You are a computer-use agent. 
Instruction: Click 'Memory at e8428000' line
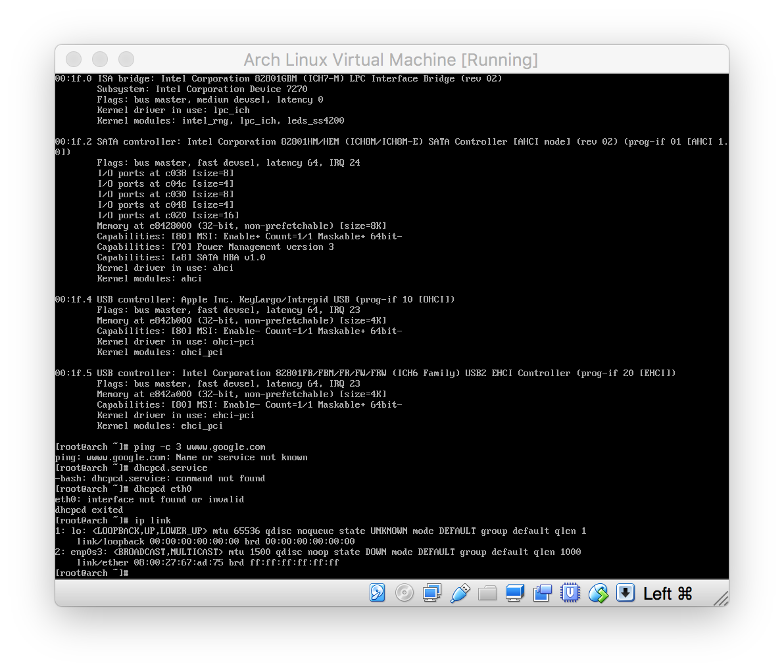tap(241, 226)
